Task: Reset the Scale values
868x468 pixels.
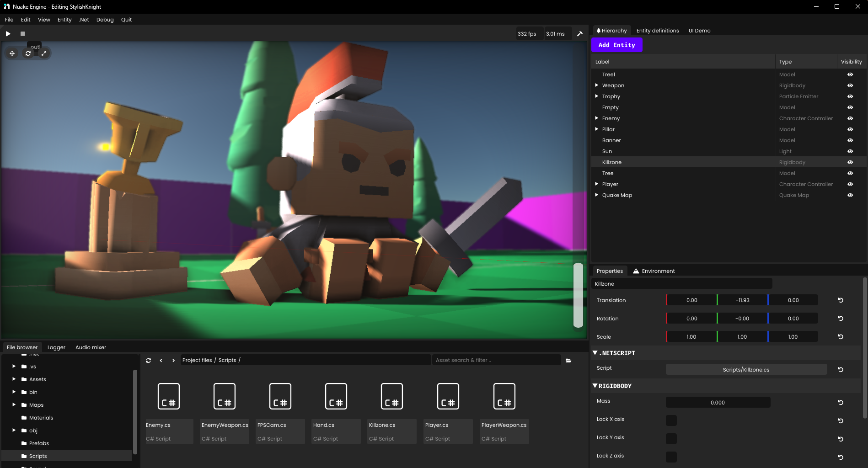Action: [841, 337]
